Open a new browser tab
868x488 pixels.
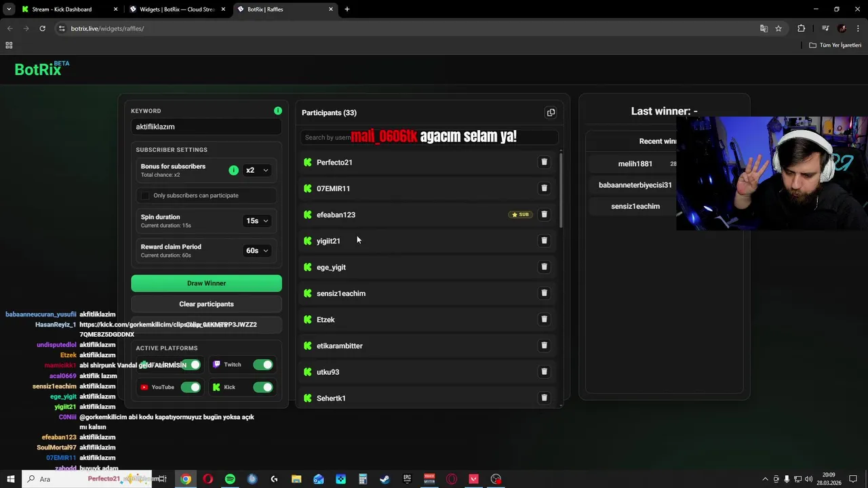(347, 9)
